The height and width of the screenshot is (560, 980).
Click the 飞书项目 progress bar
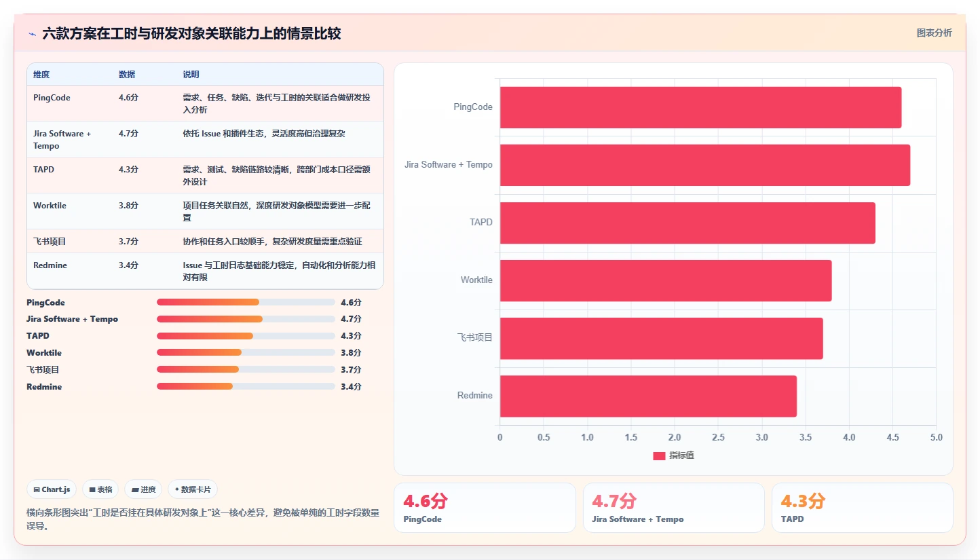[x=246, y=369]
